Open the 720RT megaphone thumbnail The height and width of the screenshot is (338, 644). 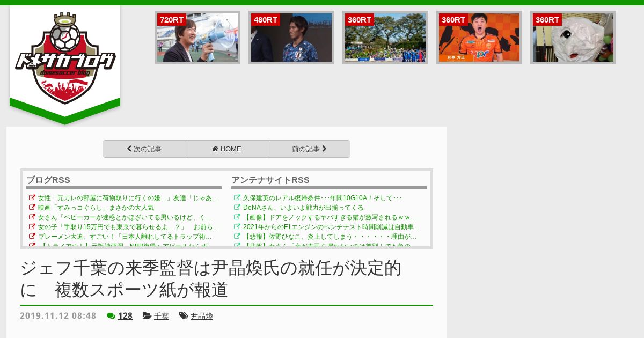pyautogui.click(x=197, y=38)
